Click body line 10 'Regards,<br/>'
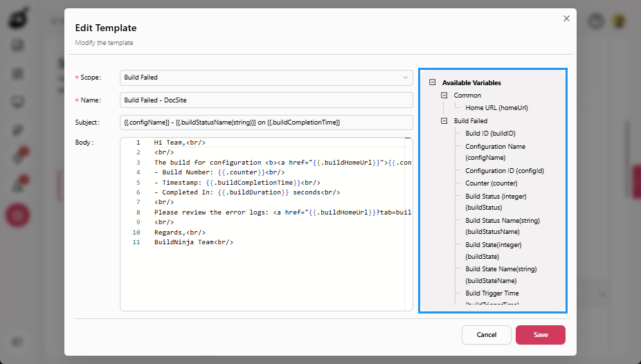This screenshot has height=364, width=641. click(x=179, y=233)
